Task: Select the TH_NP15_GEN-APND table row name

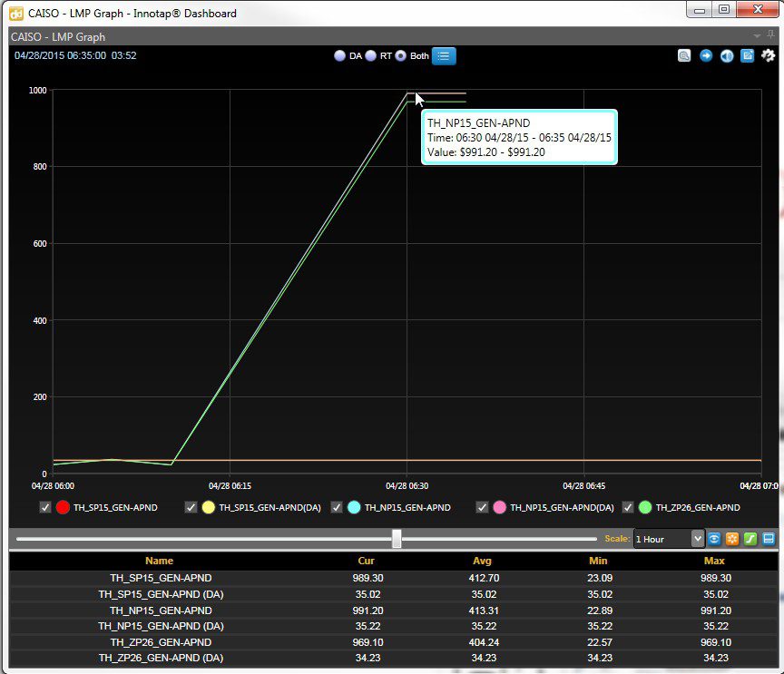Action: click(161, 611)
